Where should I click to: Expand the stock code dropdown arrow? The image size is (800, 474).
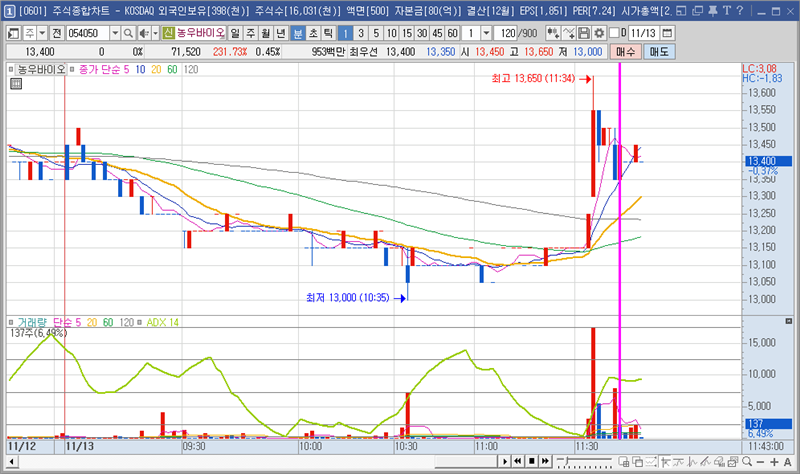115,33
